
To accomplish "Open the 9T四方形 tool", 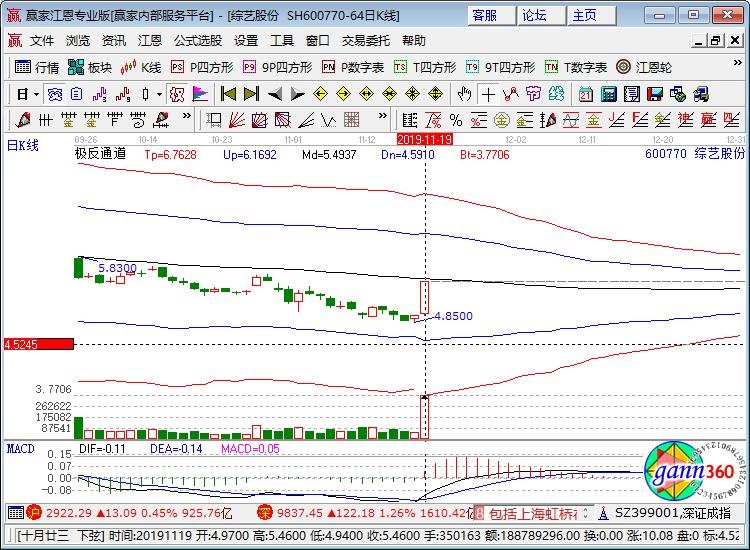I will [500, 67].
